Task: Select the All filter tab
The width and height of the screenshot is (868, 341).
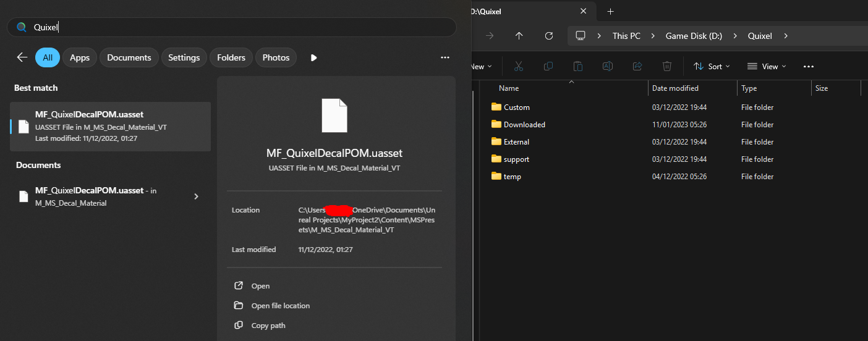Action: (x=48, y=57)
